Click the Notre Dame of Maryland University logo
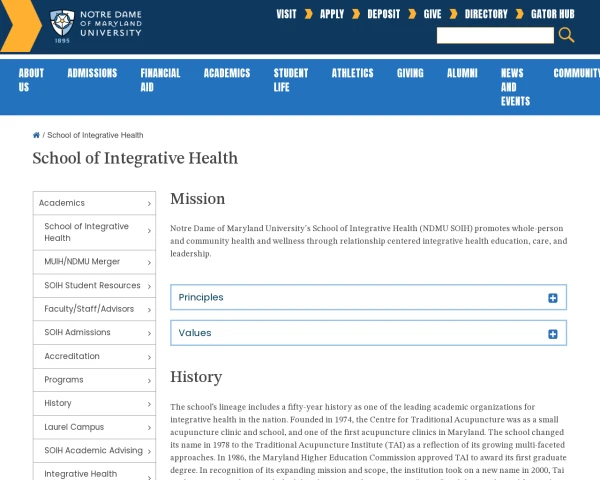600x480 pixels. click(96, 26)
